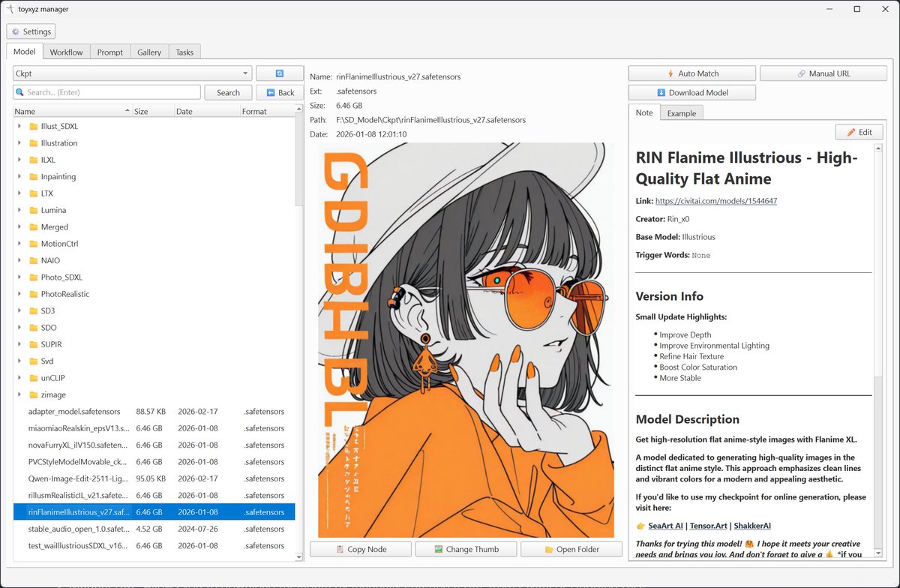Viewport: 900px width, 588px height.
Task: Select the NAIO folder icon
Action: tap(33, 260)
